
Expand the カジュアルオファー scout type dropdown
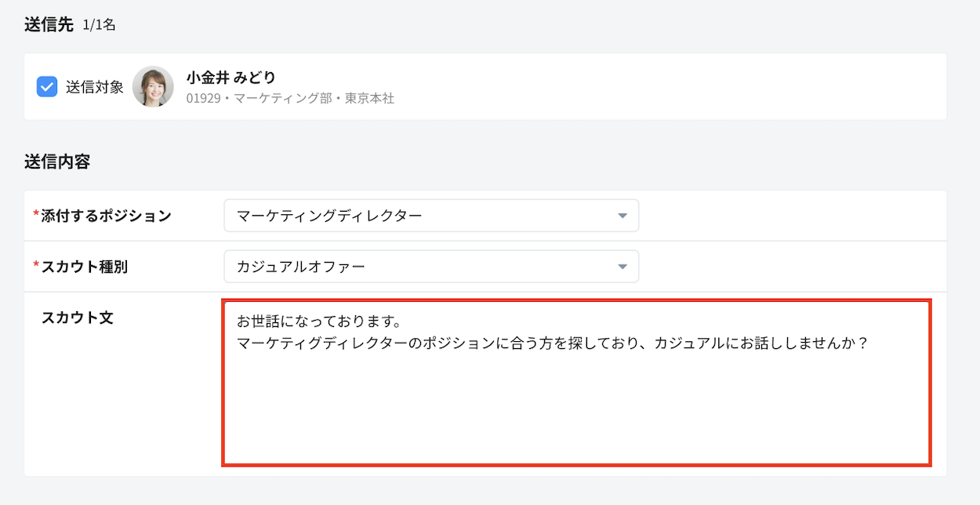tap(430, 267)
